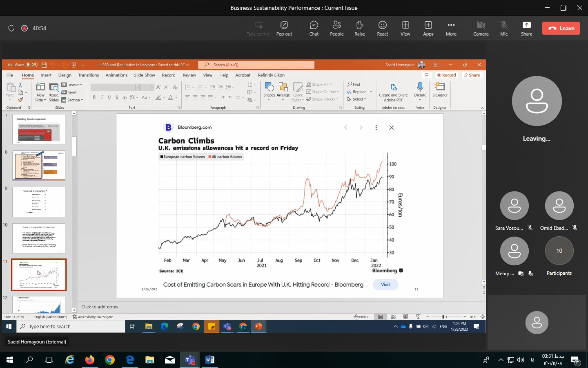588x368 pixels.
Task: Click the zoom slider in status bar
Action: (446, 317)
